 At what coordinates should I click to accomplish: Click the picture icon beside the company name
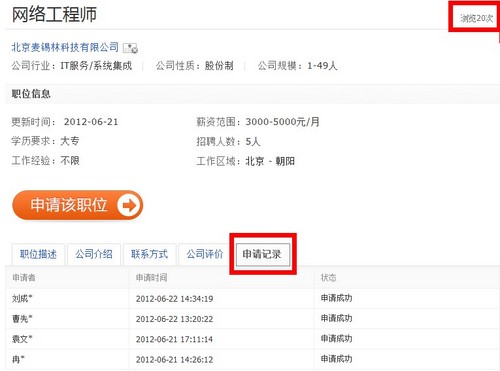point(130,48)
